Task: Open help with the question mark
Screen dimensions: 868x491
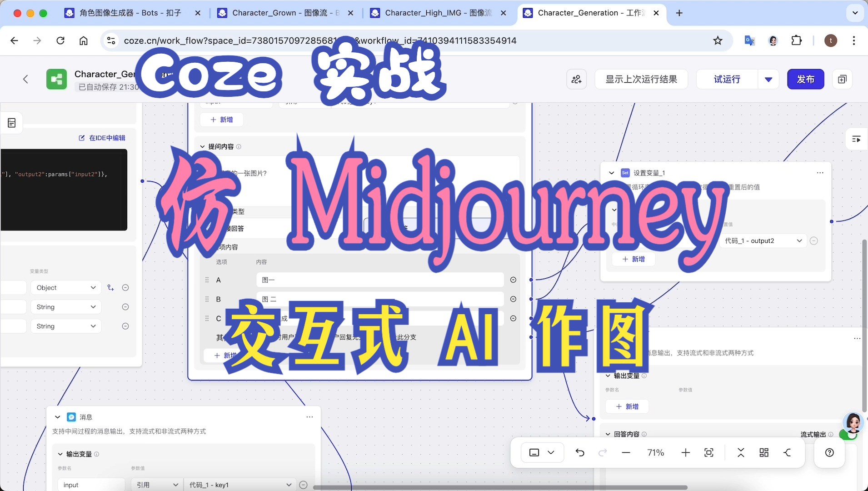Action: pyautogui.click(x=829, y=452)
